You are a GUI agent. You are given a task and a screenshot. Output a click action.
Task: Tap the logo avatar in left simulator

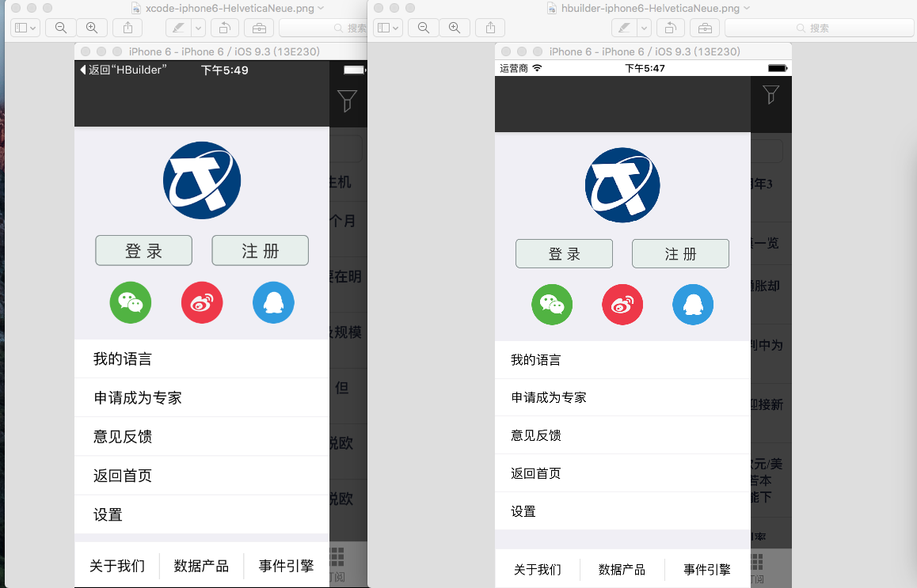click(x=202, y=180)
